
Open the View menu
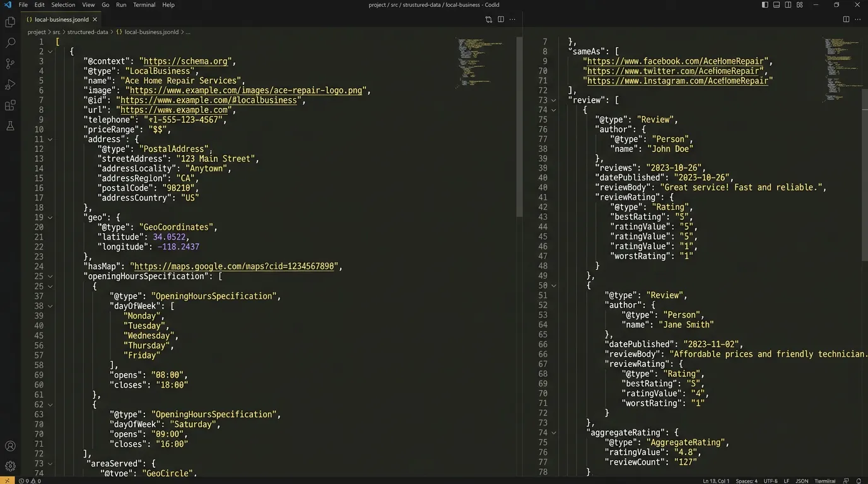point(88,4)
